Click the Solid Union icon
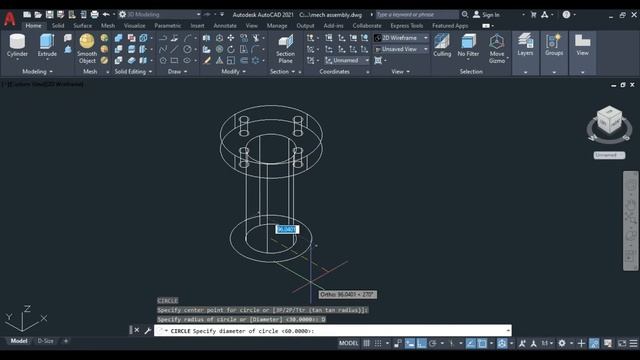The image size is (640, 360). point(118,38)
